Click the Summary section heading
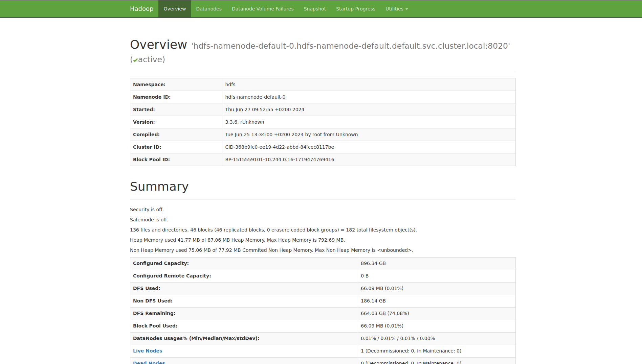The image size is (642, 364). point(159,186)
